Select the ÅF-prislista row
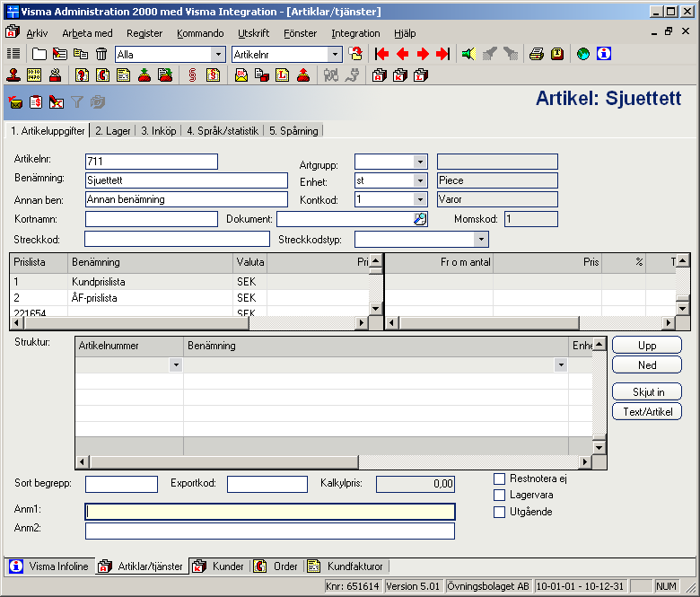This screenshot has height=597, width=700. coord(189,298)
